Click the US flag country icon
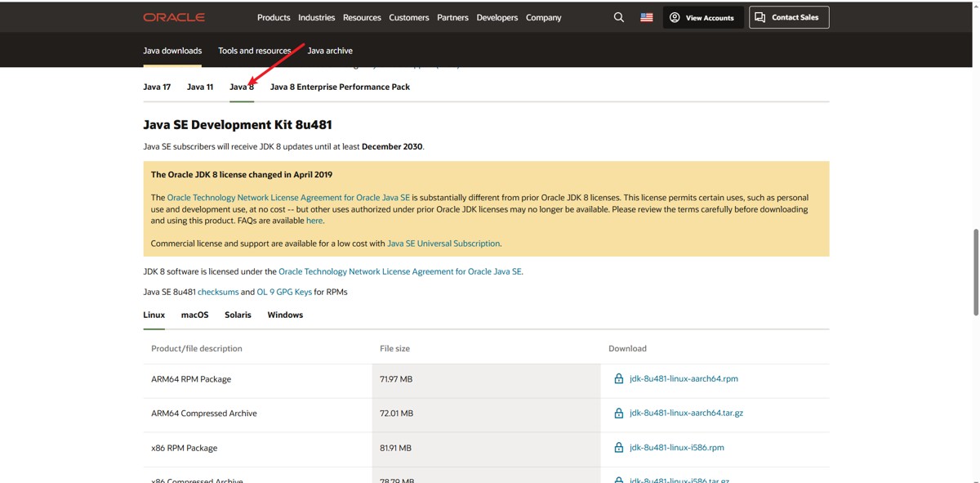 [x=647, y=17]
